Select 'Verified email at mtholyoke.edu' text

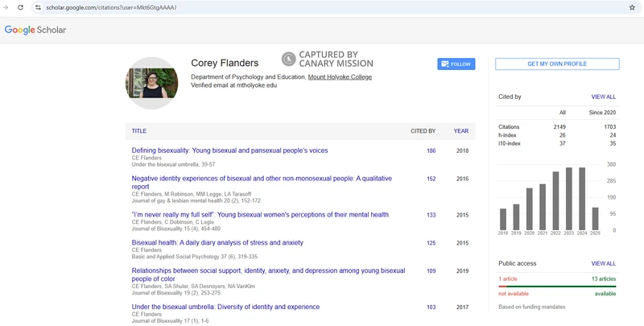233,85
